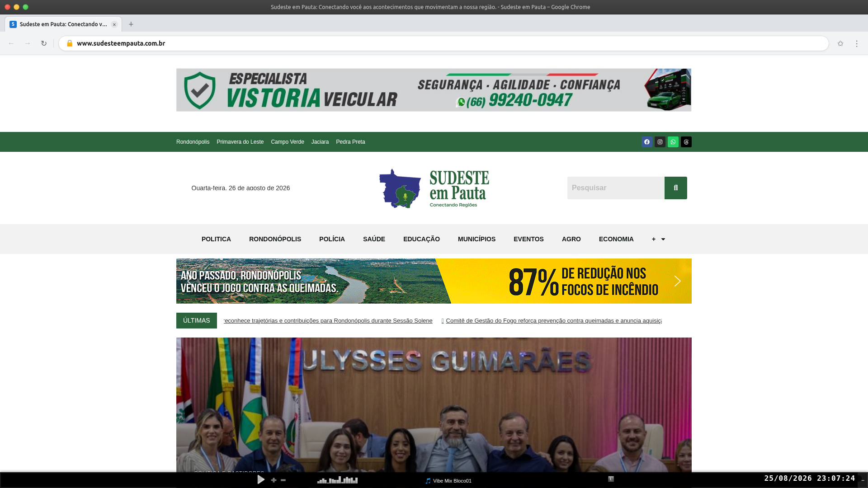The height and width of the screenshot is (488, 868).
Task: Click the ÚLTIMAS label button
Action: (x=196, y=320)
